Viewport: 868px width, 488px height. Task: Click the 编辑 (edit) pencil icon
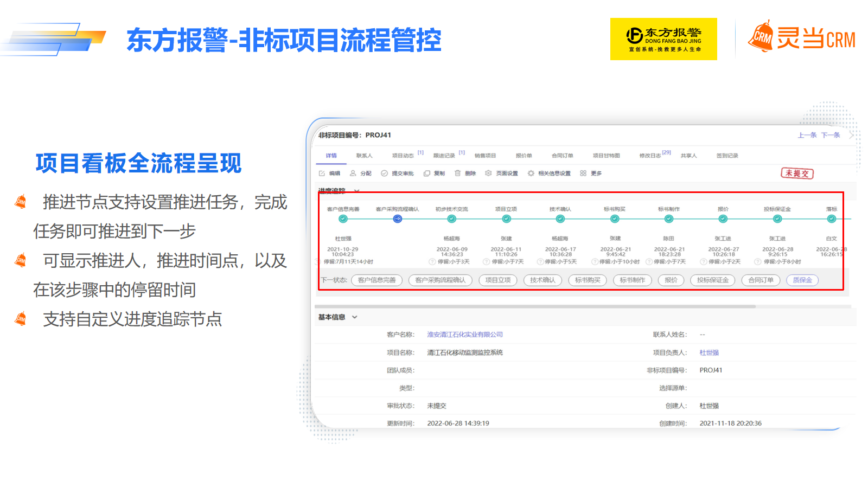pyautogui.click(x=322, y=174)
